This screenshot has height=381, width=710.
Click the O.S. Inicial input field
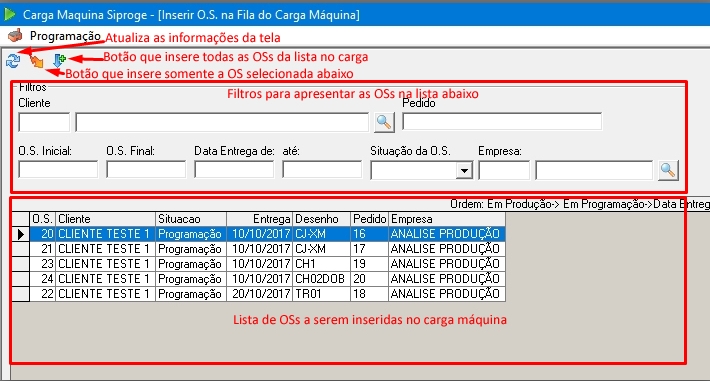tap(58, 170)
